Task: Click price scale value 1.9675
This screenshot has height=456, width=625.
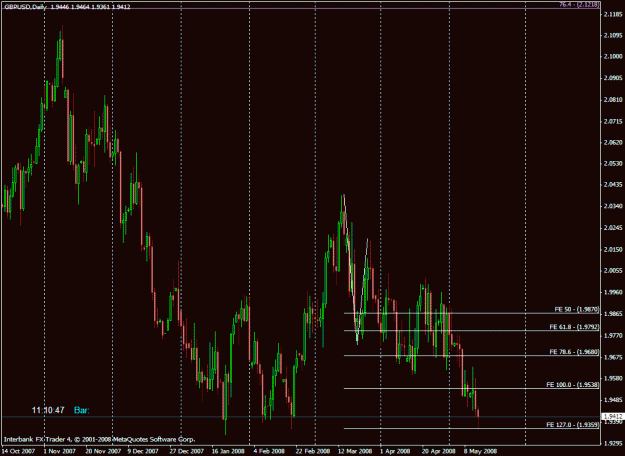Action: 613,356
